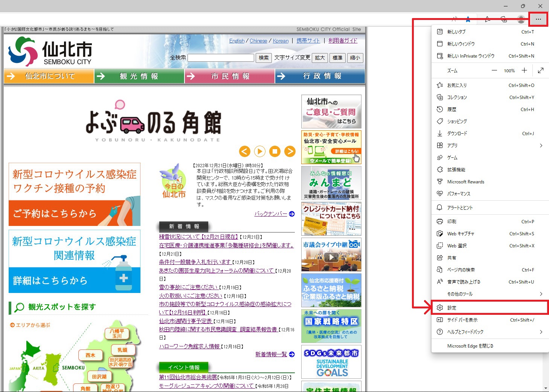This screenshot has width=549, height=392.
Task: Click the slideshow play button
Action: pos(260,151)
